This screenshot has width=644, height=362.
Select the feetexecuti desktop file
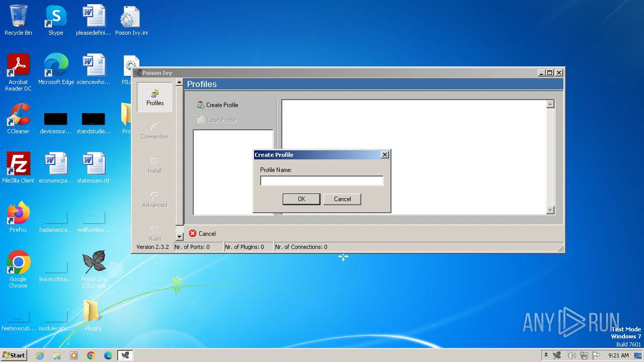[x=18, y=320]
